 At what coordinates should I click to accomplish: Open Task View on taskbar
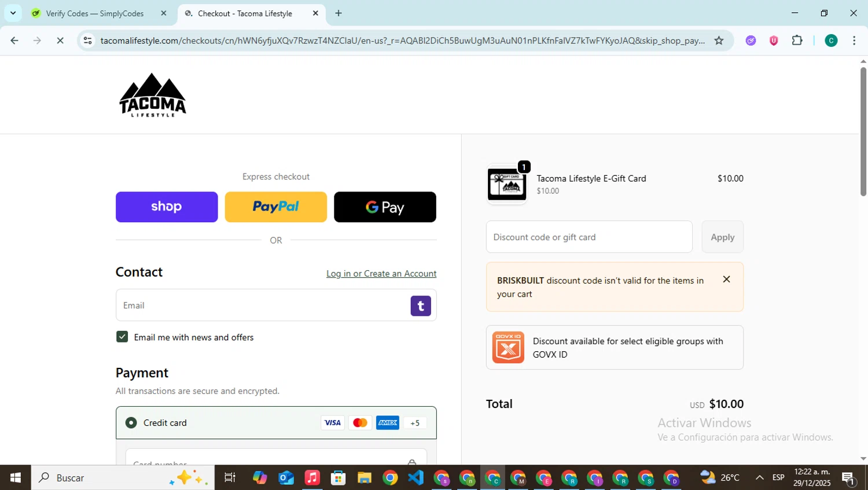pyautogui.click(x=230, y=478)
